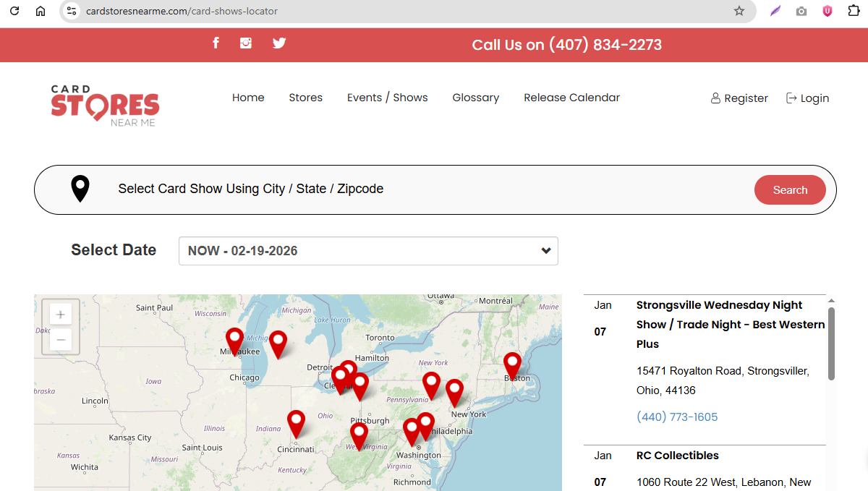The height and width of the screenshot is (491, 868).
Task: Call (440) 773-1605 link for Strongsville show
Action: [677, 417]
